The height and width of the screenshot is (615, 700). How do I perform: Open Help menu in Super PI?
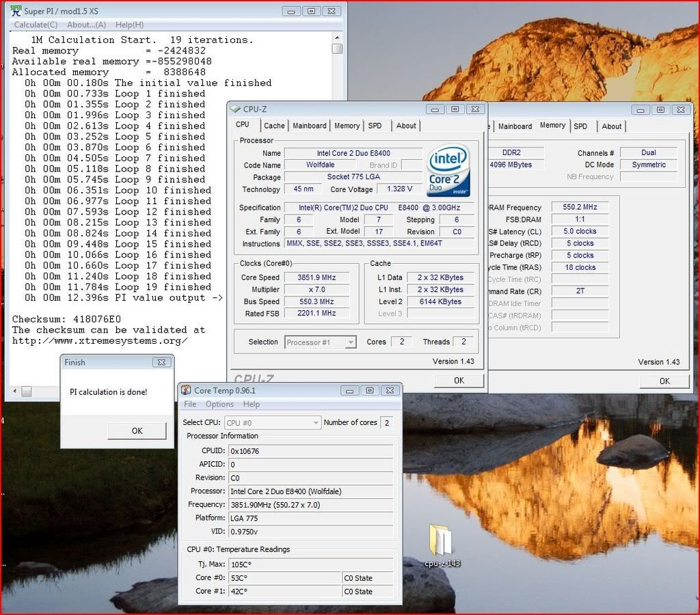[x=129, y=25]
